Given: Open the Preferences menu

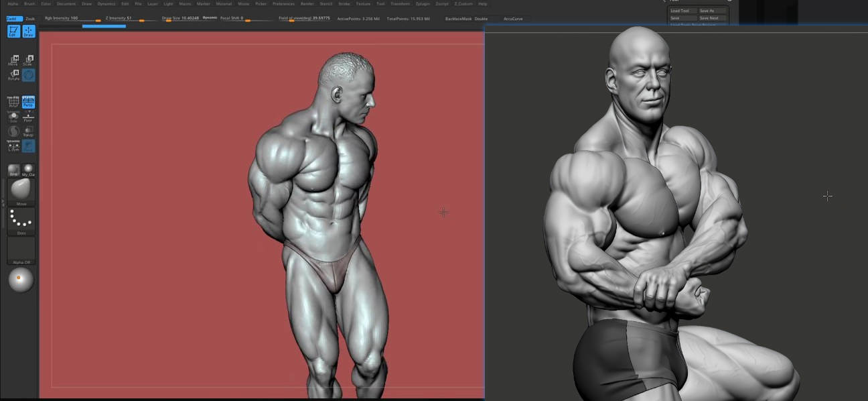Looking at the screenshot, I should [x=283, y=3].
